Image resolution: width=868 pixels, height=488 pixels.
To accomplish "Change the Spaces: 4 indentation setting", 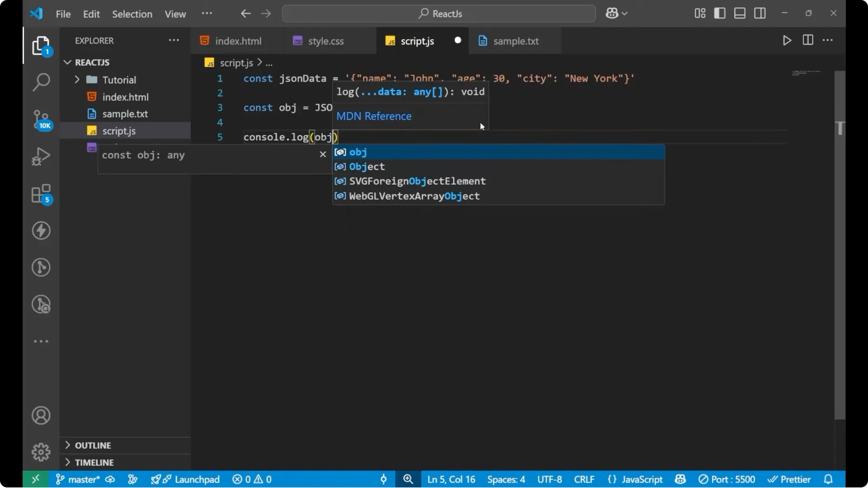I will coord(506,479).
